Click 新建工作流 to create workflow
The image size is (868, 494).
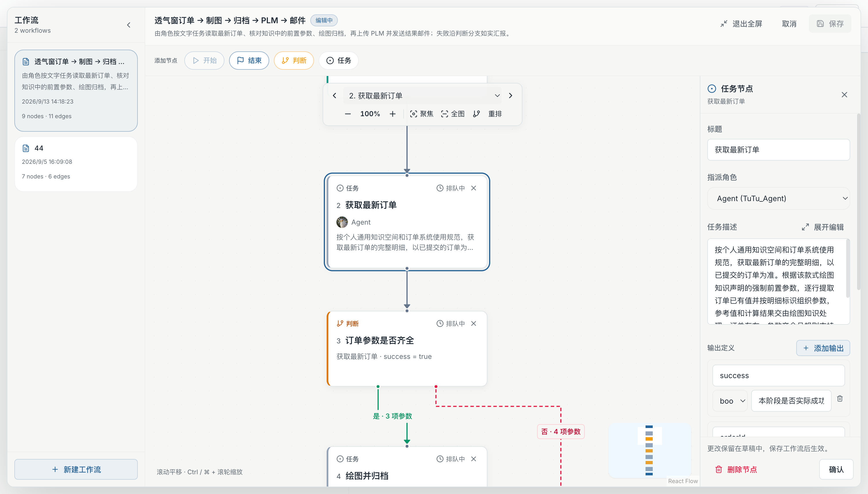coord(76,469)
